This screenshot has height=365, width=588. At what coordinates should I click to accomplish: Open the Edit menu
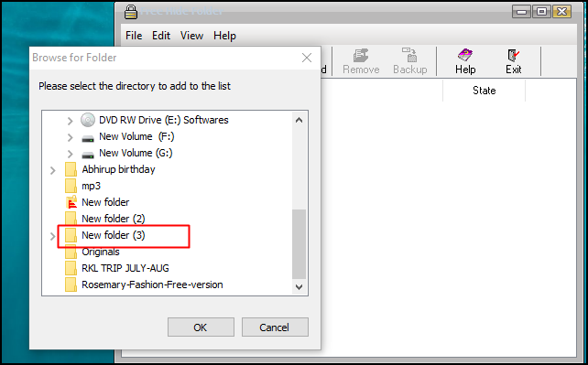coord(161,36)
